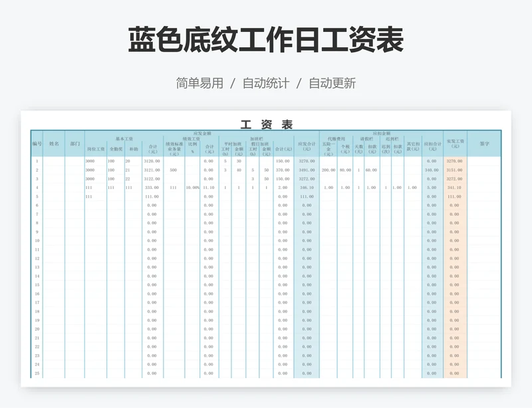
Task: Select the "迟到栏" group header
Action: 392,139
